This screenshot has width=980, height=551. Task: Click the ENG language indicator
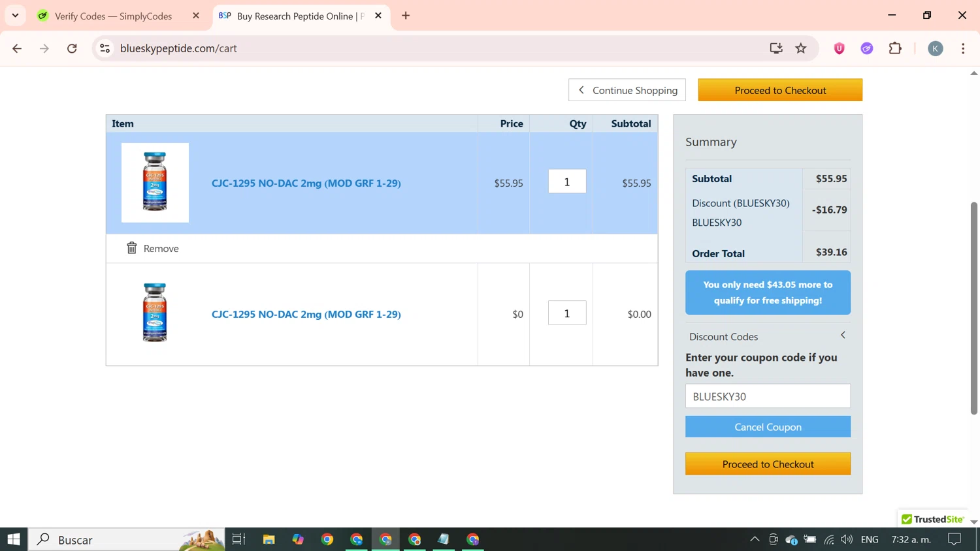(x=870, y=539)
